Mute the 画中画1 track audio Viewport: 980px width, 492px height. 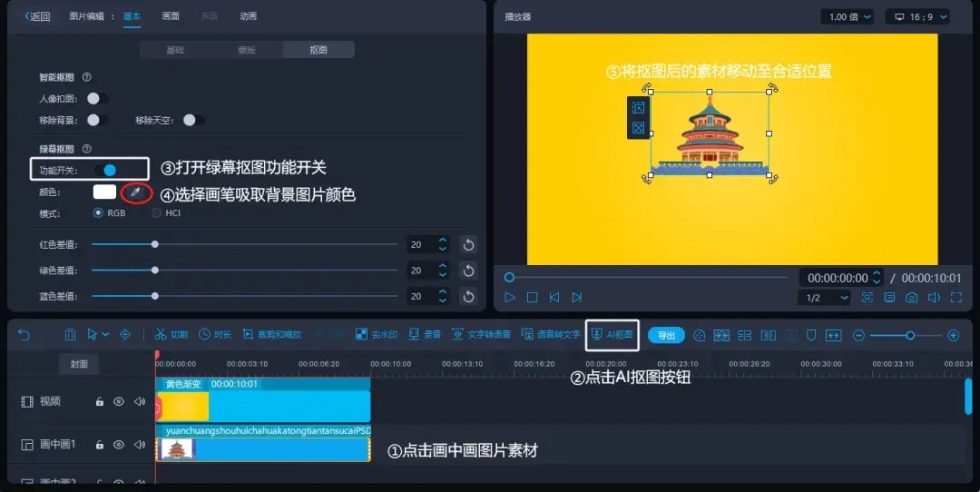click(x=140, y=445)
